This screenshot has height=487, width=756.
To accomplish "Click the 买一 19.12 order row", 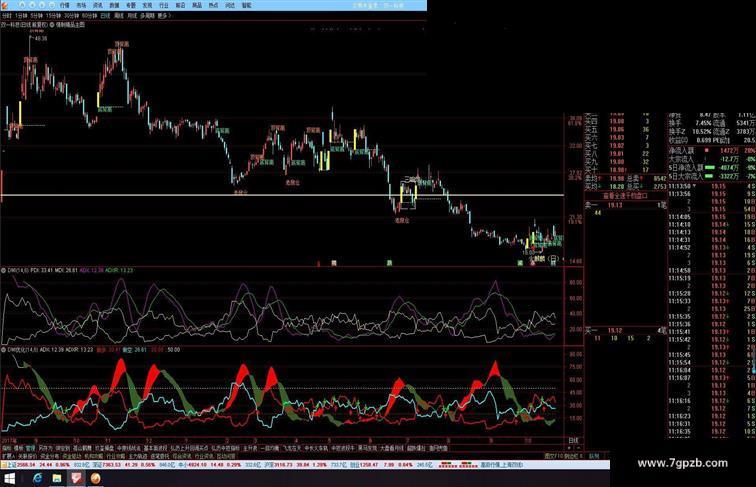I will (625, 331).
